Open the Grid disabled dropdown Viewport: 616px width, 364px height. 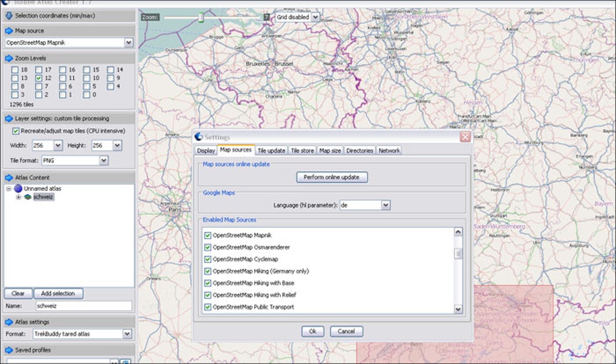pos(315,18)
